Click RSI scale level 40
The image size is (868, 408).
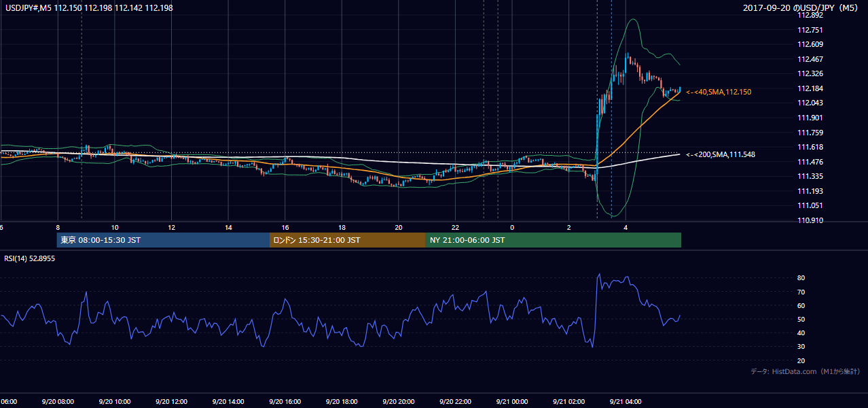(x=801, y=333)
